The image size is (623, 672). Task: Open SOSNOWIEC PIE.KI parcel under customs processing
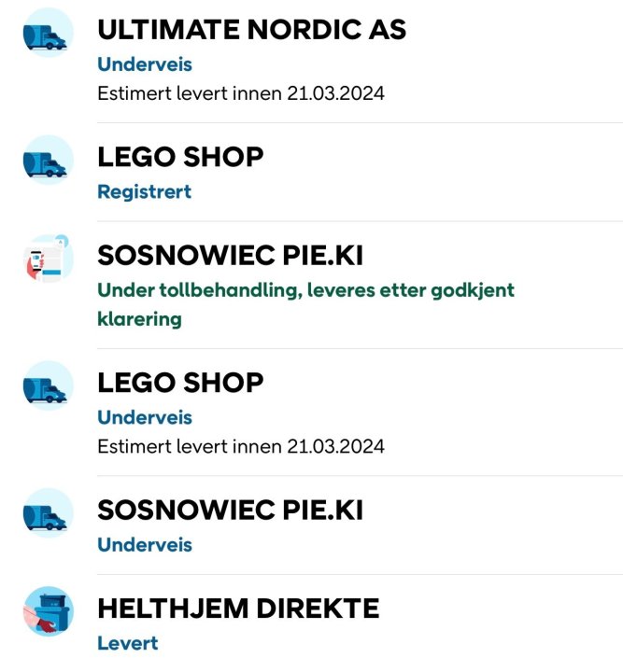tap(230, 255)
